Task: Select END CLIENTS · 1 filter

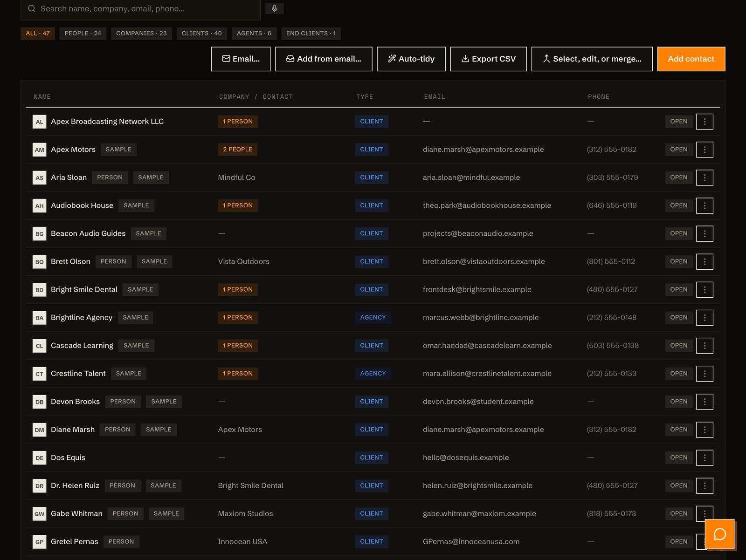Action: pyautogui.click(x=311, y=34)
